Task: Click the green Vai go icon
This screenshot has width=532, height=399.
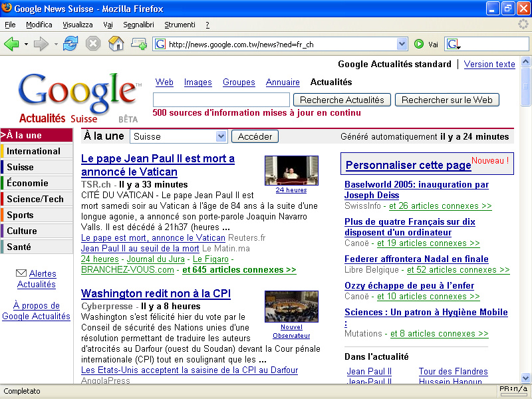Action: [419, 44]
